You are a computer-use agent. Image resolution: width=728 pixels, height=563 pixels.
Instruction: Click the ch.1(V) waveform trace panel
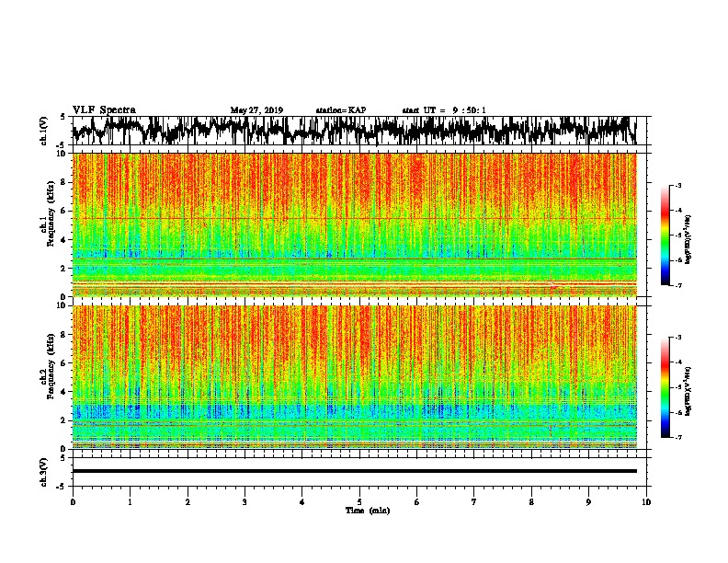(x=359, y=131)
